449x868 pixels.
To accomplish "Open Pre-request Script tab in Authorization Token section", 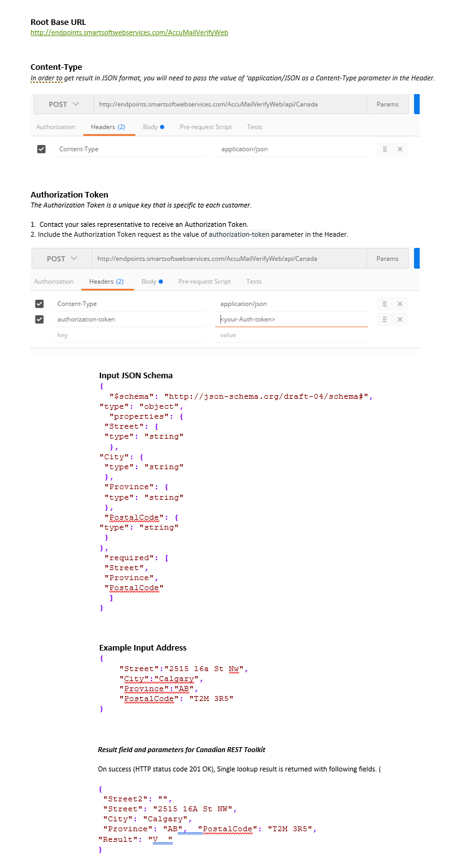I will coord(205,282).
